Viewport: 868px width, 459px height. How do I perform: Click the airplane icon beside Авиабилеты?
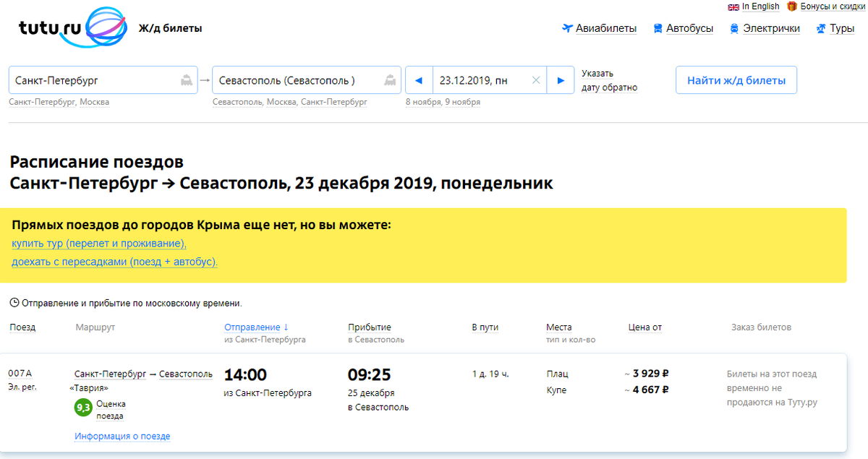[x=567, y=29]
